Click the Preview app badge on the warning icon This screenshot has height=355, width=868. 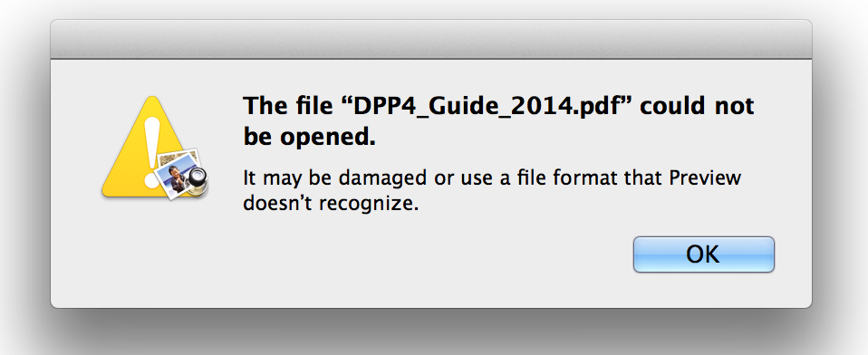pos(181,173)
